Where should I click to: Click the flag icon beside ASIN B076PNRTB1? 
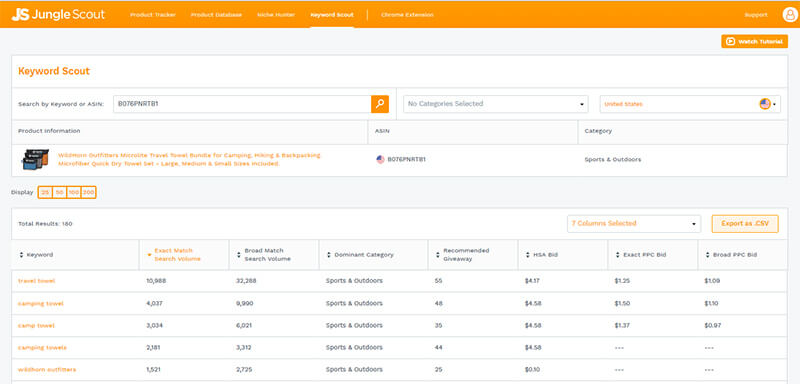pyautogui.click(x=380, y=159)
